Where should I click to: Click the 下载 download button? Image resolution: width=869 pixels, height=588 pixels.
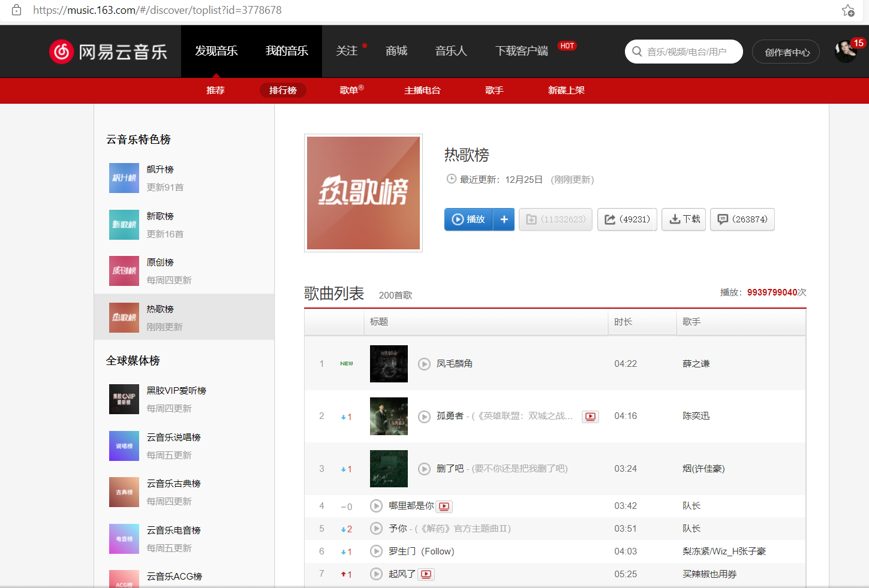click(x=684, y=219)
